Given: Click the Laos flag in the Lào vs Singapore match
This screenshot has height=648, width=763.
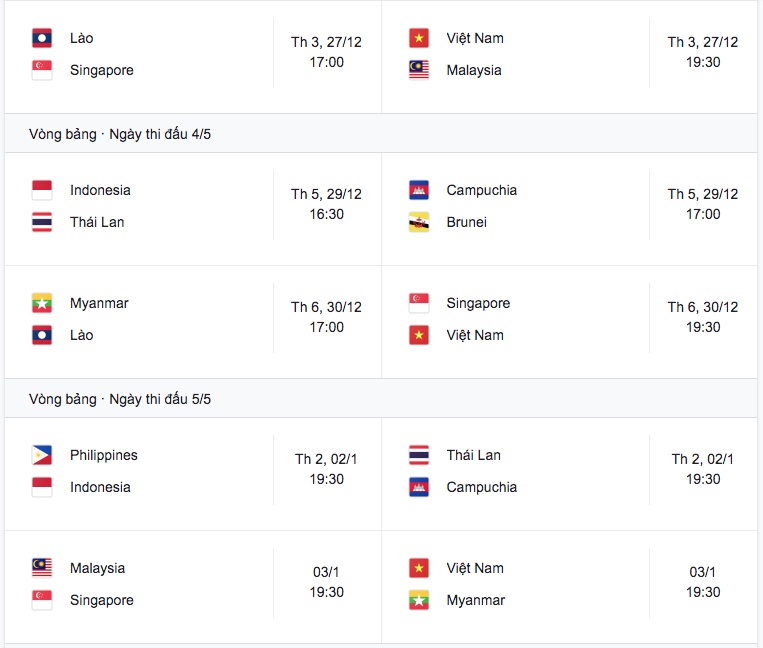Looking at the screenshot, I should coord(42,38).
